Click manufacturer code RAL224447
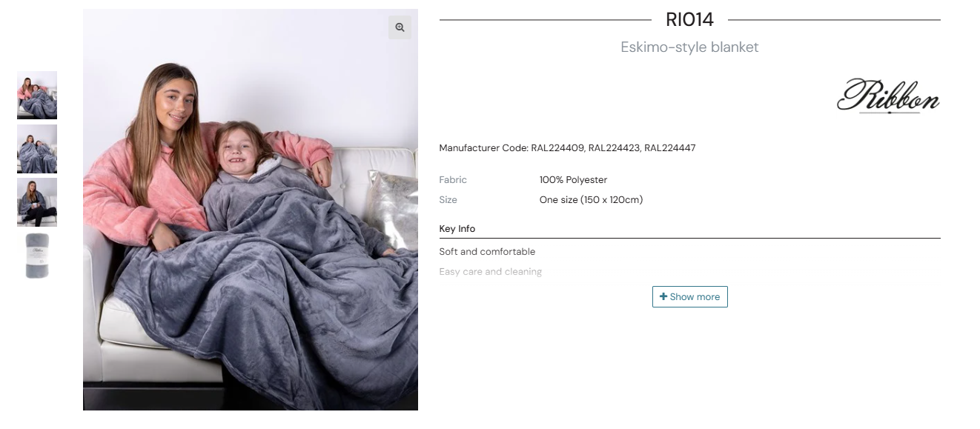The height and width of the screenshot is (429, 980). pos(670,148)
